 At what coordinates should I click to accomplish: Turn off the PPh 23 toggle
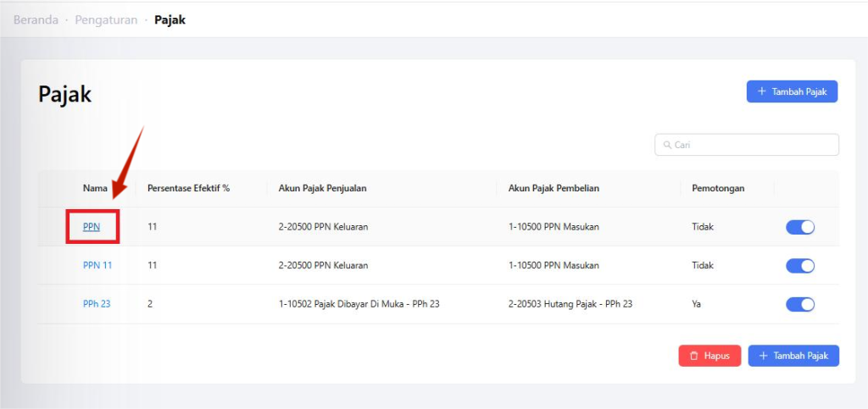point(800,304)
